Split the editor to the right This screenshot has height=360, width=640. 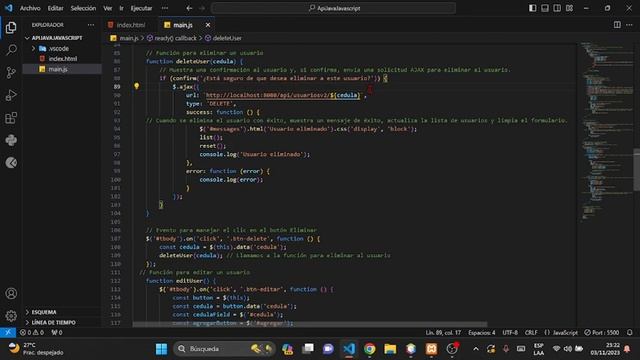click(617, 25)
